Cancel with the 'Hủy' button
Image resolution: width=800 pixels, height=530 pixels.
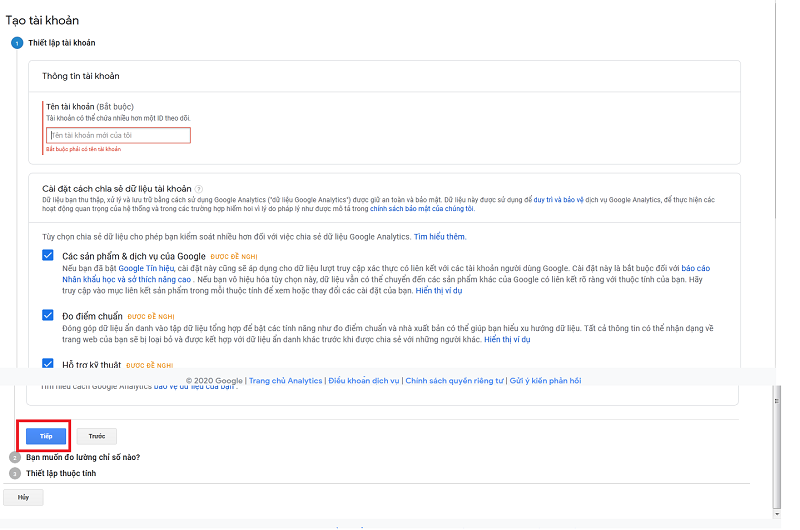[23, 497]
